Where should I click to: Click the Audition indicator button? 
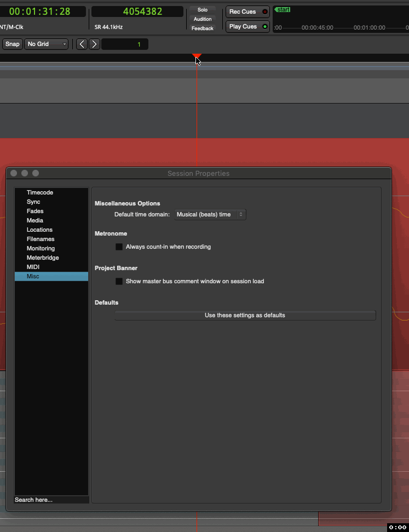pyautogui.click(x=203, y=19)
